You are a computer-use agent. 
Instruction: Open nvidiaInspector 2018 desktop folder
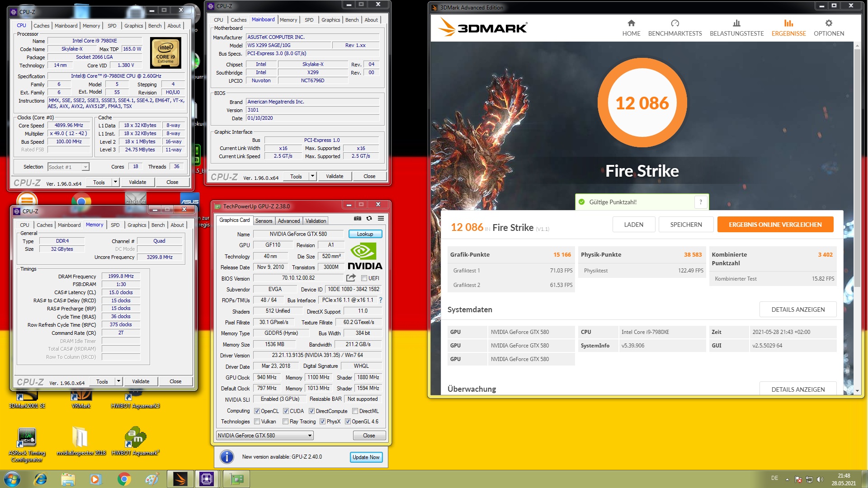81,441
